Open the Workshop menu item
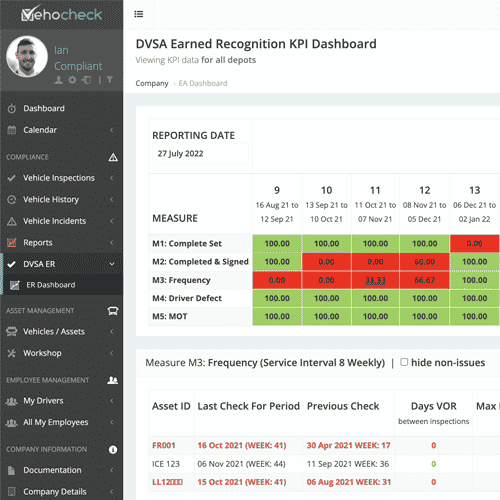The height and width of the screenshot is (500, 500). coord(61,353)
